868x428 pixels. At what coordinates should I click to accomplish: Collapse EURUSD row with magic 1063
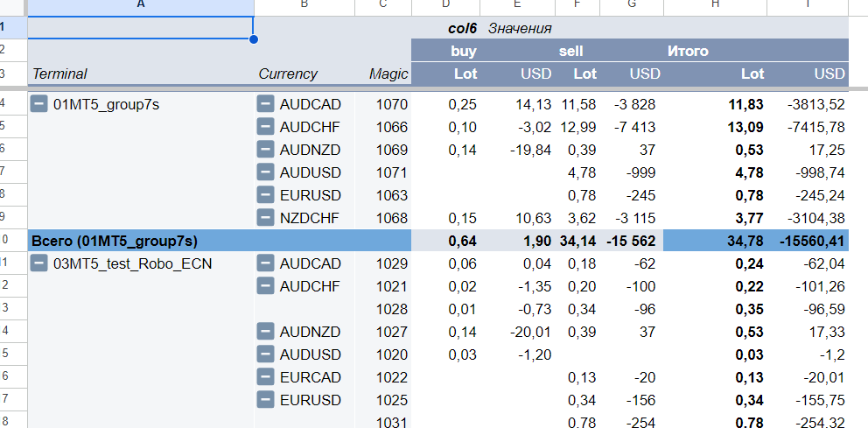click(x=266, y=195)
